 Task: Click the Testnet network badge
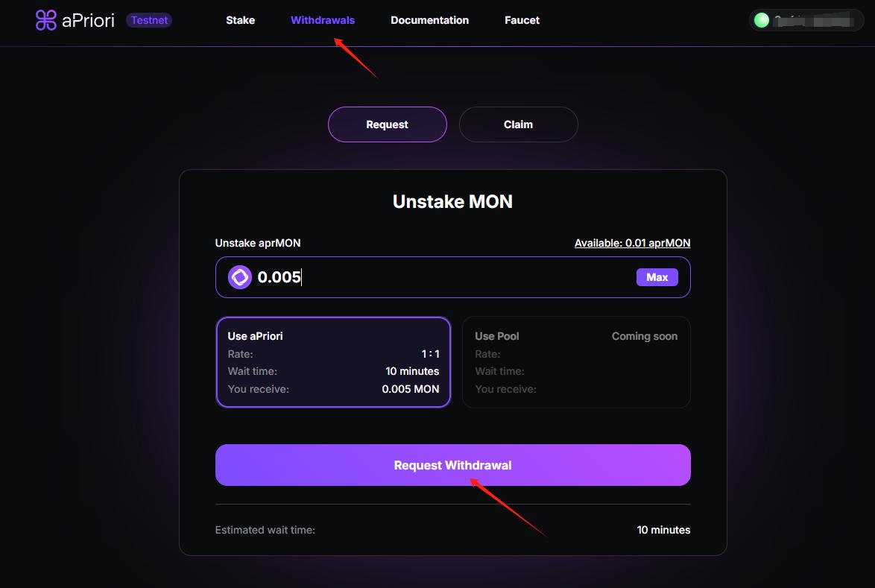149,20
